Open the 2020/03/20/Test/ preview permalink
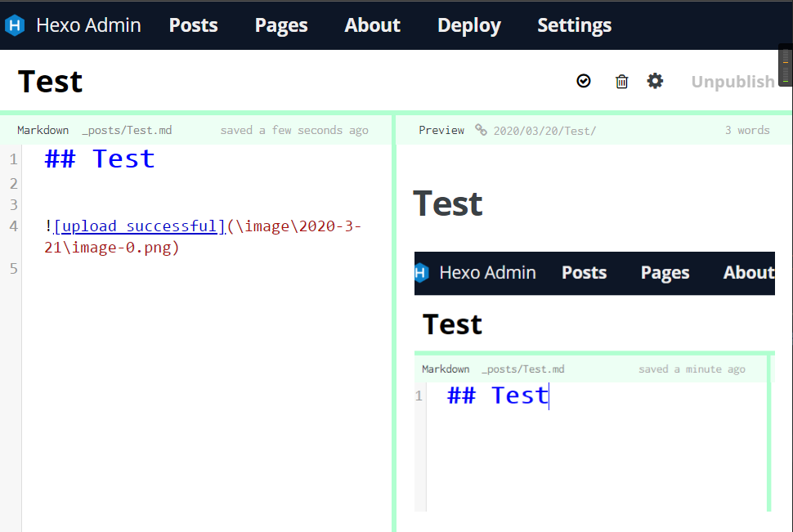This screenshot has width=793, height=532. coord(544,131)
